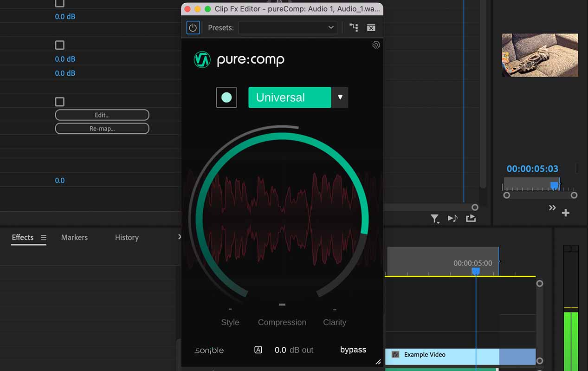The width and height of the screenshot is (588, 371).
Task: Click the sonible logo at plugin bottom
Action: (209, 350)
